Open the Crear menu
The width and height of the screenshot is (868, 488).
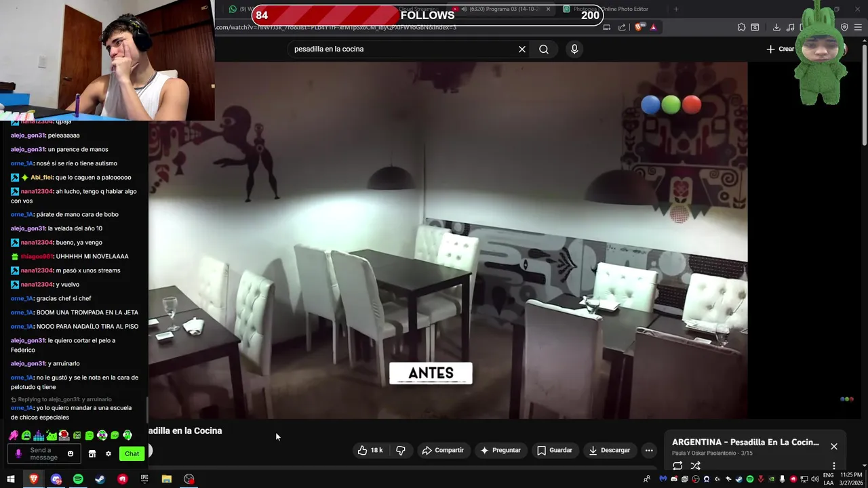pyautogui.click(x=781, y=49)
